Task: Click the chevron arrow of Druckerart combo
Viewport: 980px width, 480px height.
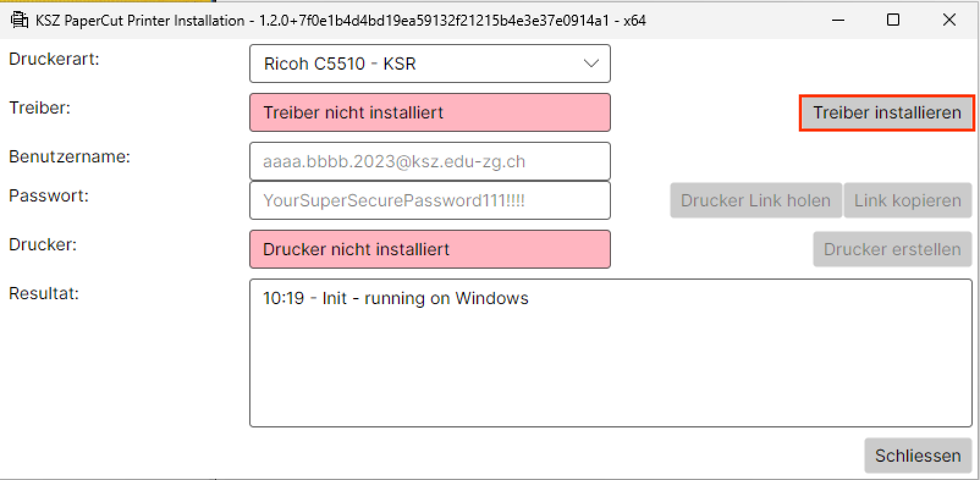Action: coord(591,64)
